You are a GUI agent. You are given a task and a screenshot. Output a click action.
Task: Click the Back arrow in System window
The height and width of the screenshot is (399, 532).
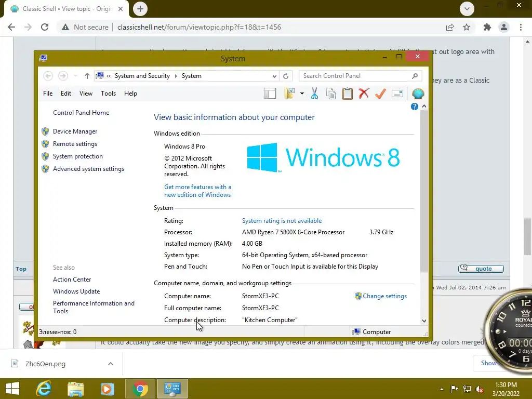coord(48,76)
